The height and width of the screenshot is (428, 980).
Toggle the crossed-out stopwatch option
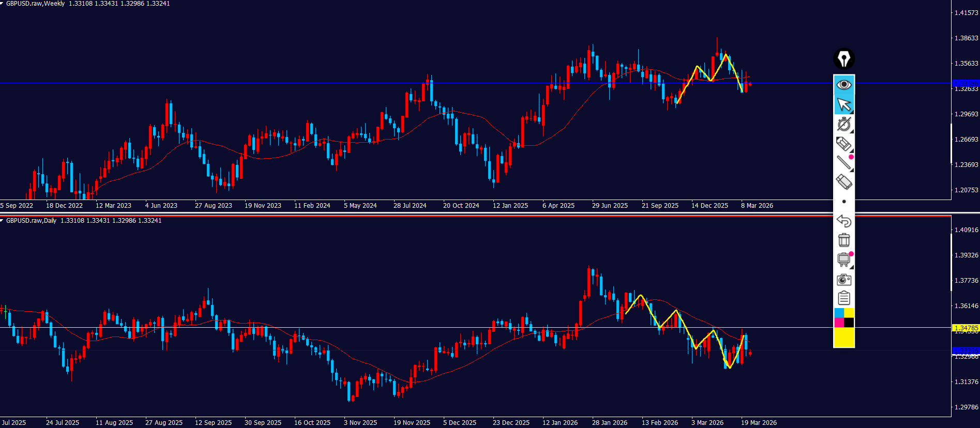click(x=843, y=124)
